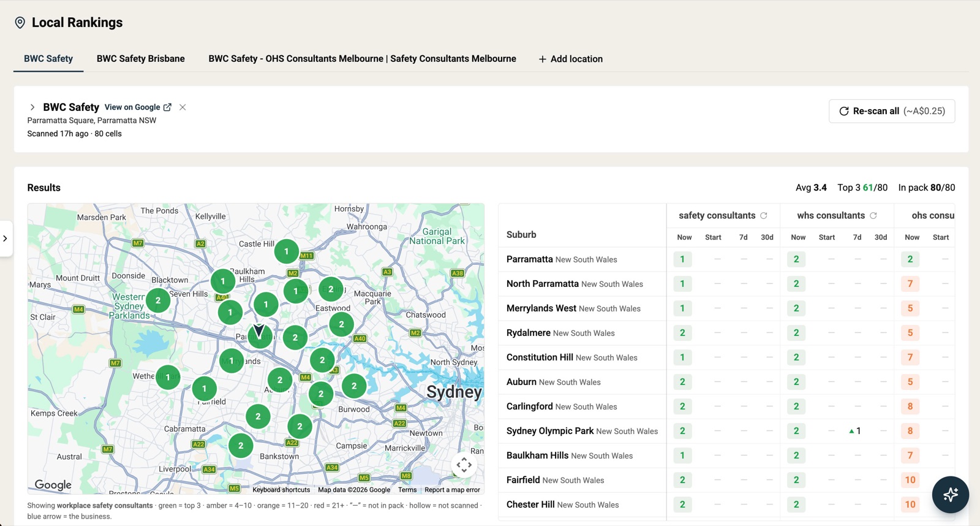Click the rank 2 marker near Seven Hills

click(158, 300)
